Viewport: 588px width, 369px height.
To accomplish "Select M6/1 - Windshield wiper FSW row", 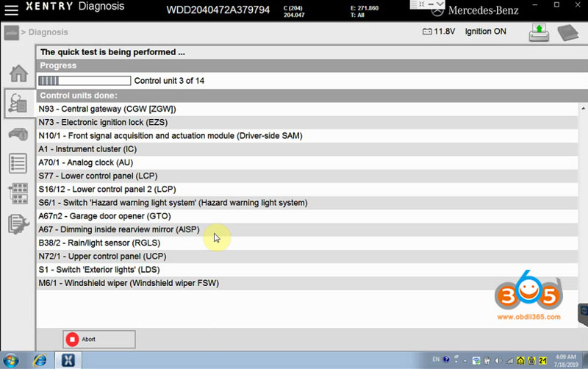I will (306, 283).
